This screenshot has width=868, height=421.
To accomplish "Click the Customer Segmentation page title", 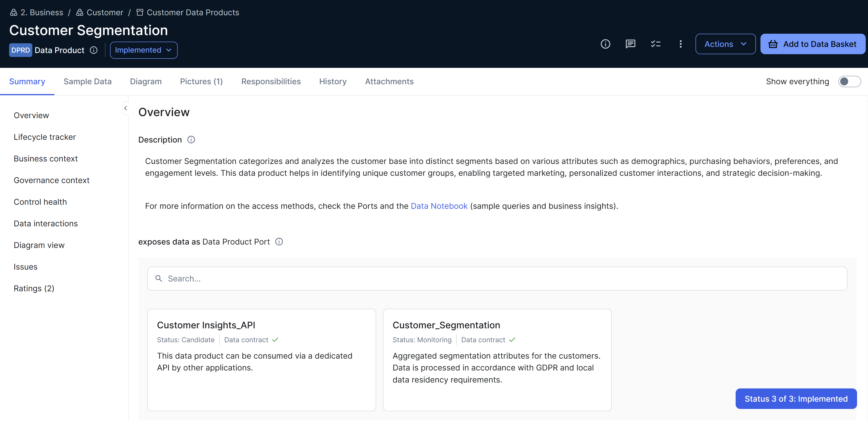I will [x=88, y=31].
